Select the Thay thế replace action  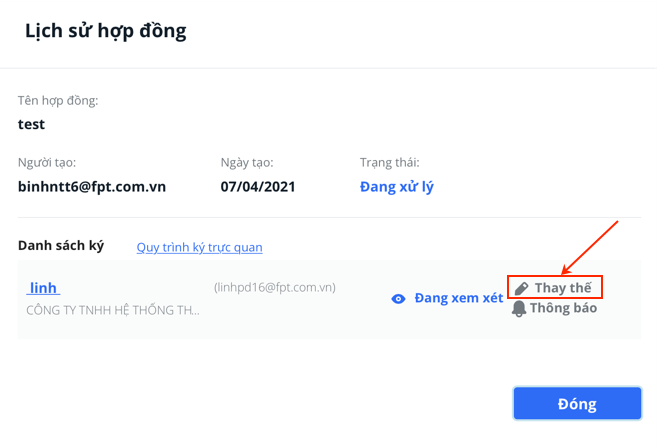pos(555,287)
